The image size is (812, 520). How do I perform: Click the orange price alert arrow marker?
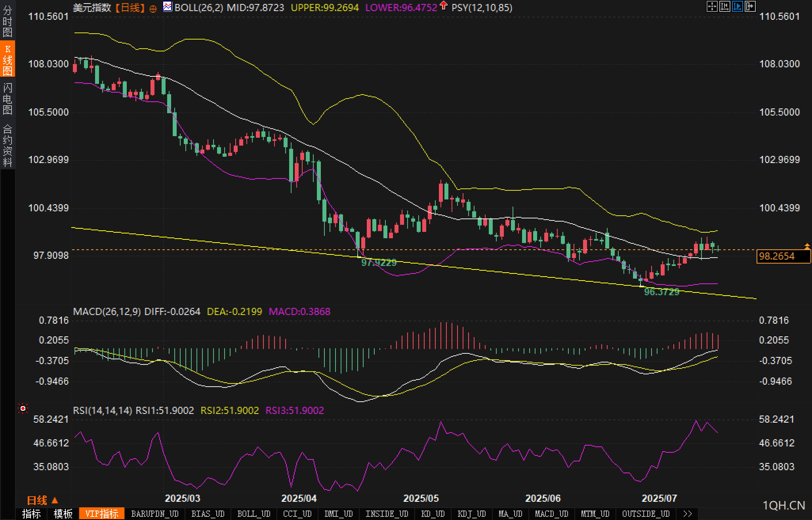[807, 246]
